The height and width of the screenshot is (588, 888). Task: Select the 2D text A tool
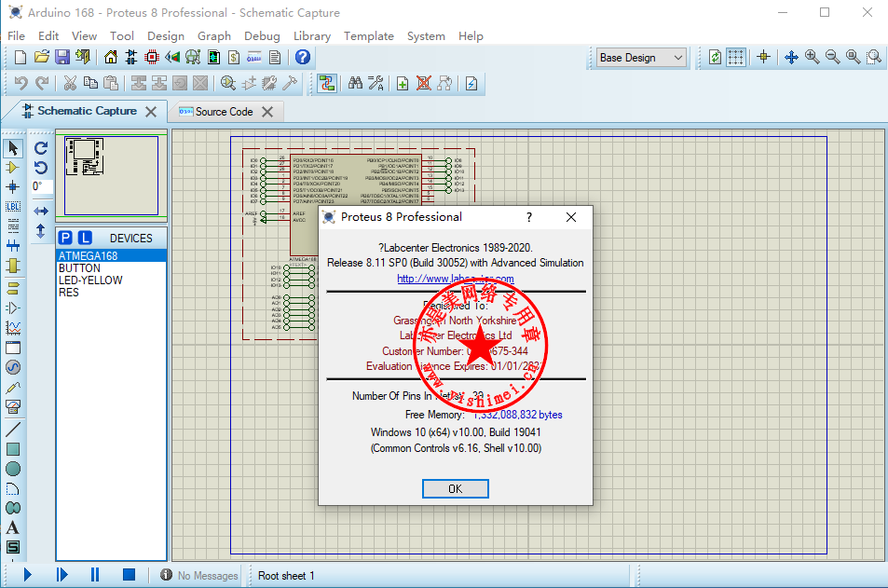[x=12, y=527]
